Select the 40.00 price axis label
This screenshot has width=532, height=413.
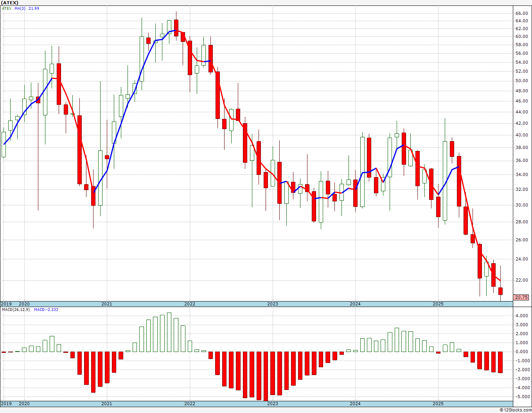(x=521, y=135)
